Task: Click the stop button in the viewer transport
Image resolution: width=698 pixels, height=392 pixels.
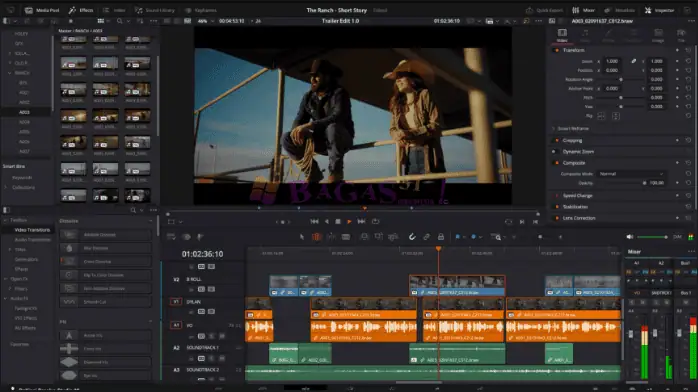Action: pos(338,222)
